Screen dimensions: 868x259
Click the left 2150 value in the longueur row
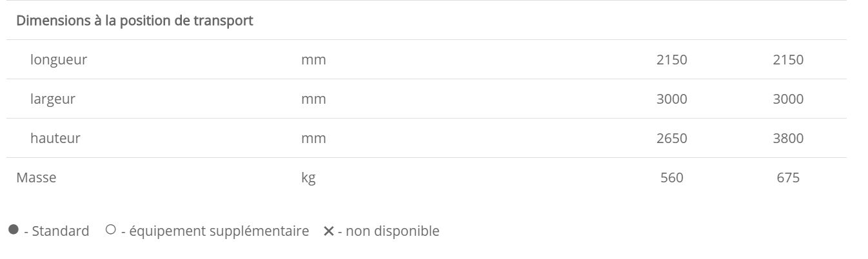pos(671,60)
